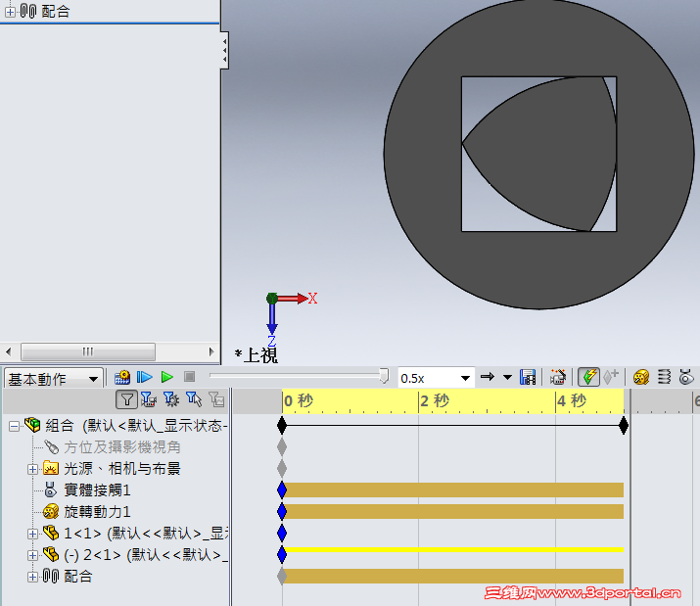
Task: Click the 組合 assembly cube icon
Action: tap(32, 425)
